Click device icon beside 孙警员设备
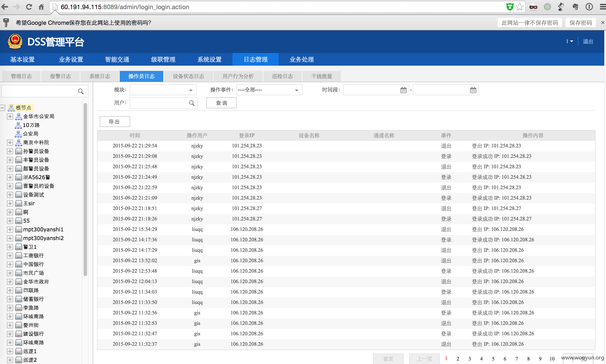The height and width of the screenshot is (364, 606). click(19, 151)
